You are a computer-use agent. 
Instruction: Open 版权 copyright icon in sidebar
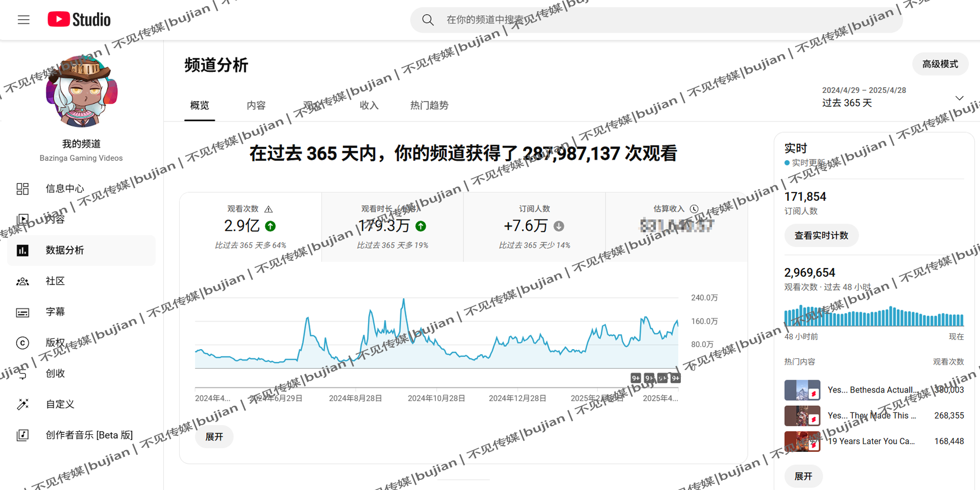[x=22, y=343]
